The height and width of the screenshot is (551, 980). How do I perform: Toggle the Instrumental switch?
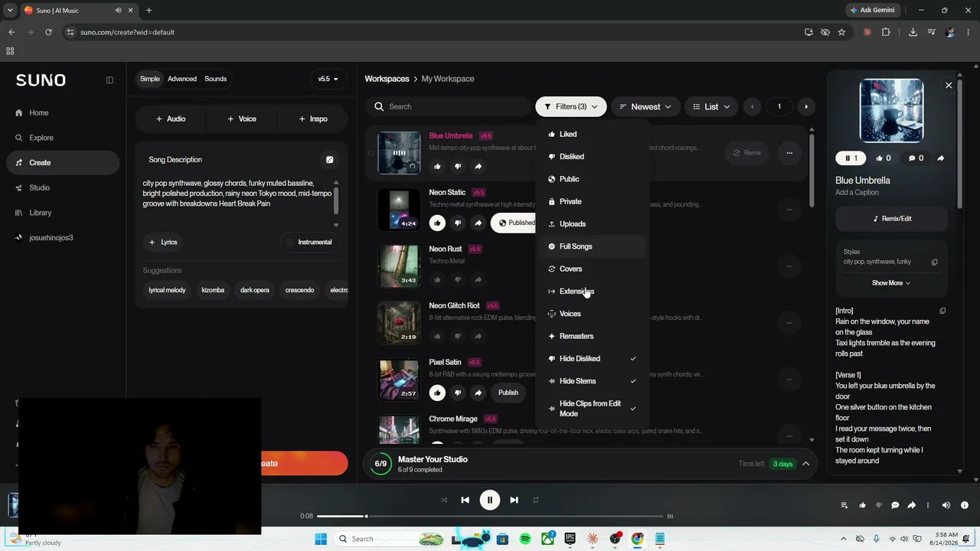click(309, 242)
